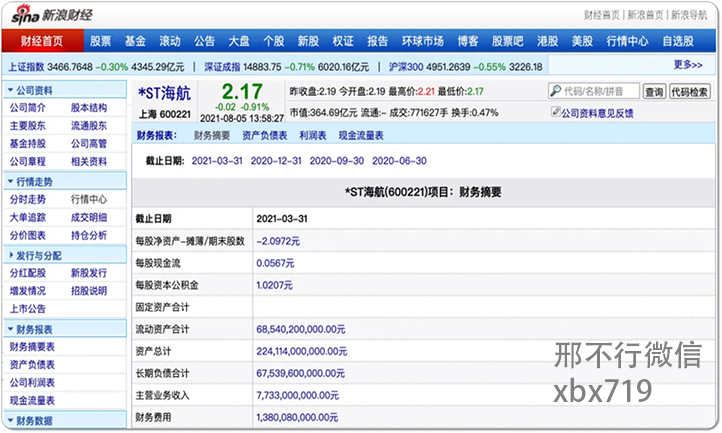
Task: Click the 224,114,000,000.00元 total assets value
Action: (302, 351)
